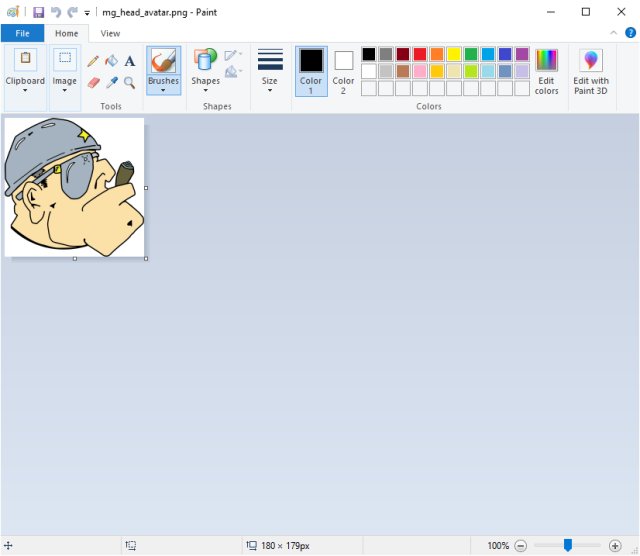This screenshot has width=640, height=556.
Task: Open the Shapes gallery icon
Action: coord(205,60)
